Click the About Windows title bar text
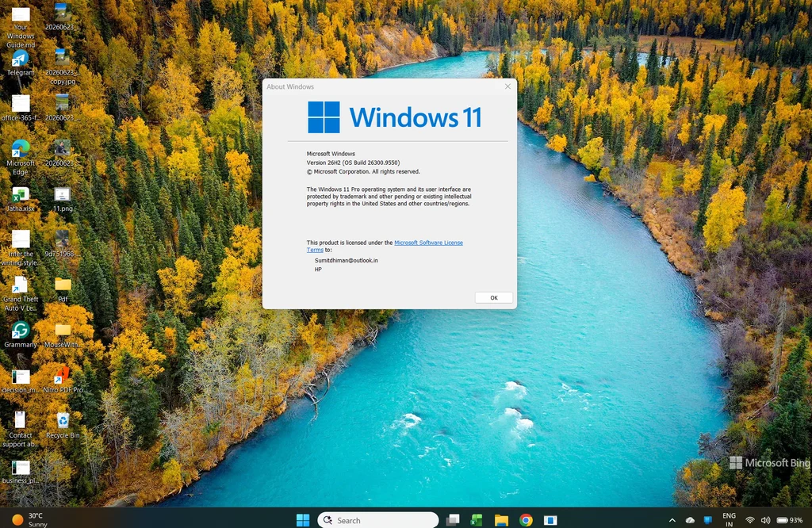The width and height of the screenshot is (812, 528). pyautogui.click(x=290, y=86)
